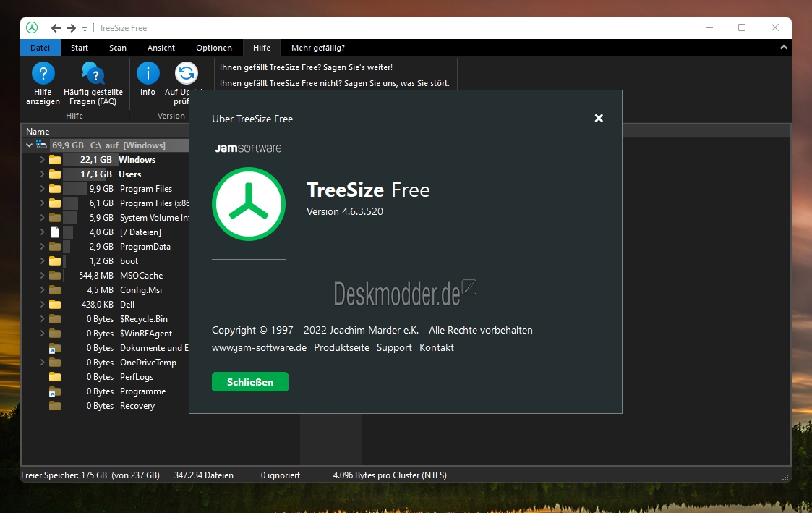Go forward using the title bar forward arrow

coord(72,28)
